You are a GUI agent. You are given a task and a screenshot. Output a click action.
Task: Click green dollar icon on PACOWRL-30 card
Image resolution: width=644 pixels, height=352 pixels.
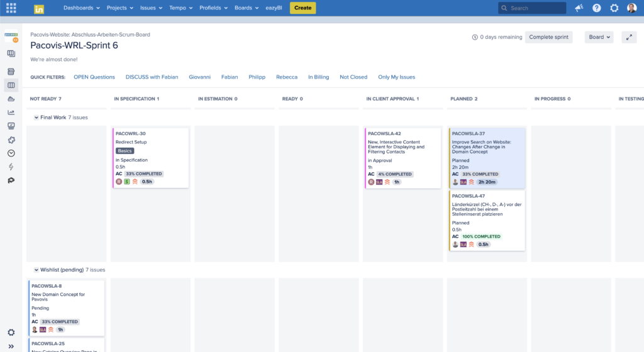click(127, 181)
